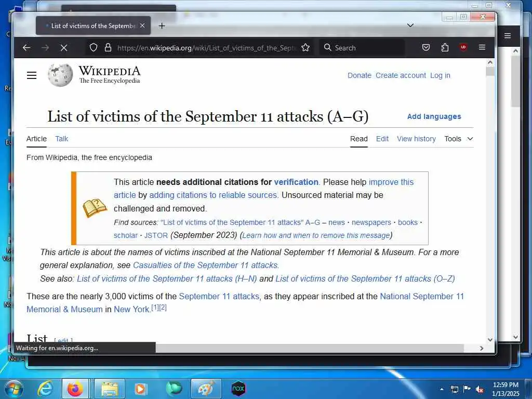Open the File Explorer taskbar icon
The image size is (532, 399).
pos(109,389)
